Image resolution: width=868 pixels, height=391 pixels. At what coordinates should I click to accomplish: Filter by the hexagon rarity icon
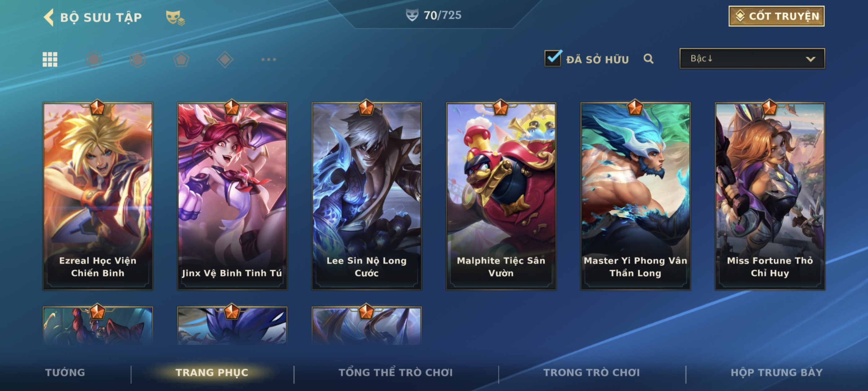point(137,60)
